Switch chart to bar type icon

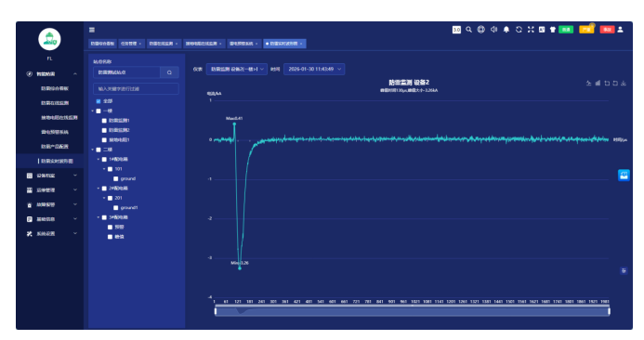tap(598, 84)
